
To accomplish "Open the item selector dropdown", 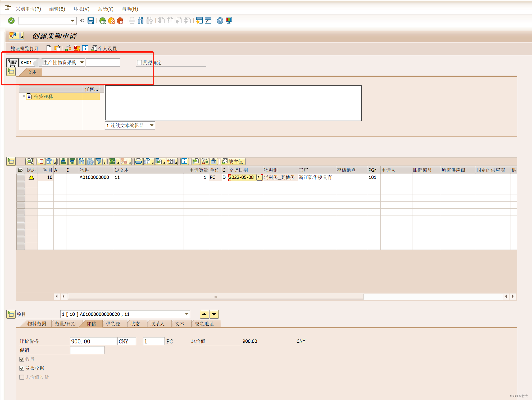I will (187, 314).
